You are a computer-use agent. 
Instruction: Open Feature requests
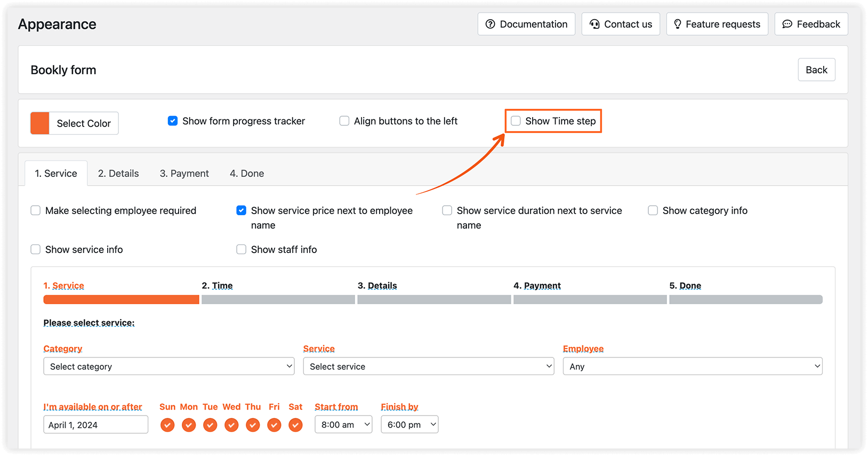point(717,24)
